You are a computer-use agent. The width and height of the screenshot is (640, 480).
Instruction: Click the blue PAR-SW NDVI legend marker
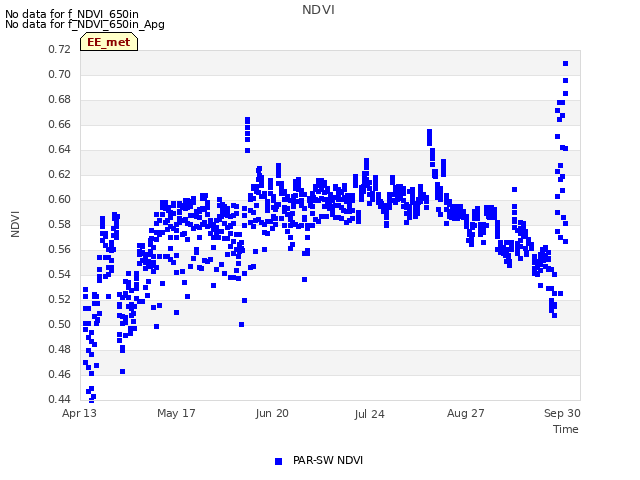[x=278, y=461]
